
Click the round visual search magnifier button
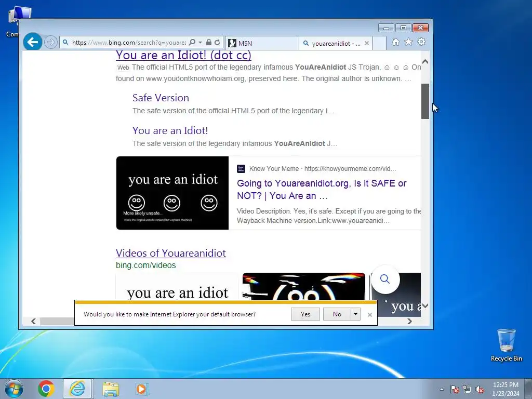pos(385,279)
